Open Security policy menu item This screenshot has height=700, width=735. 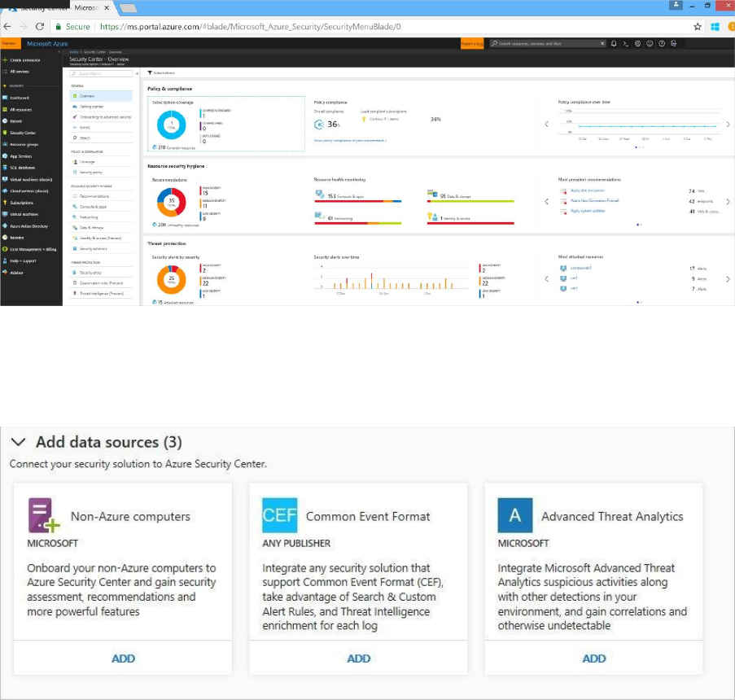pos(101,172)
